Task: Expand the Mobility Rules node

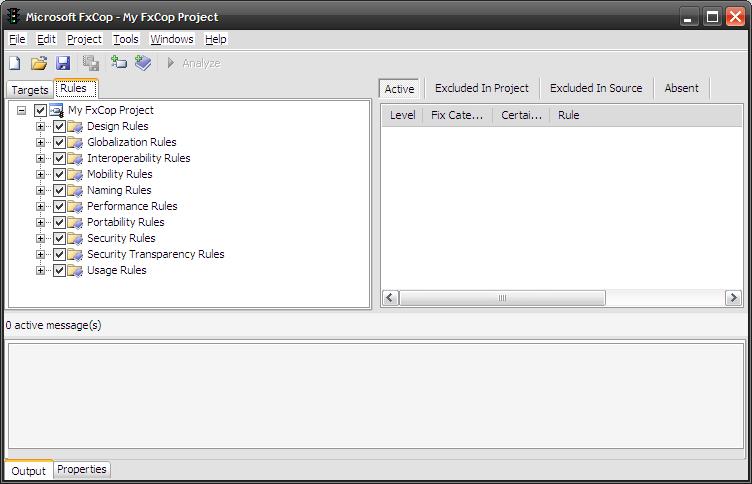Action: tap(40, 175)
